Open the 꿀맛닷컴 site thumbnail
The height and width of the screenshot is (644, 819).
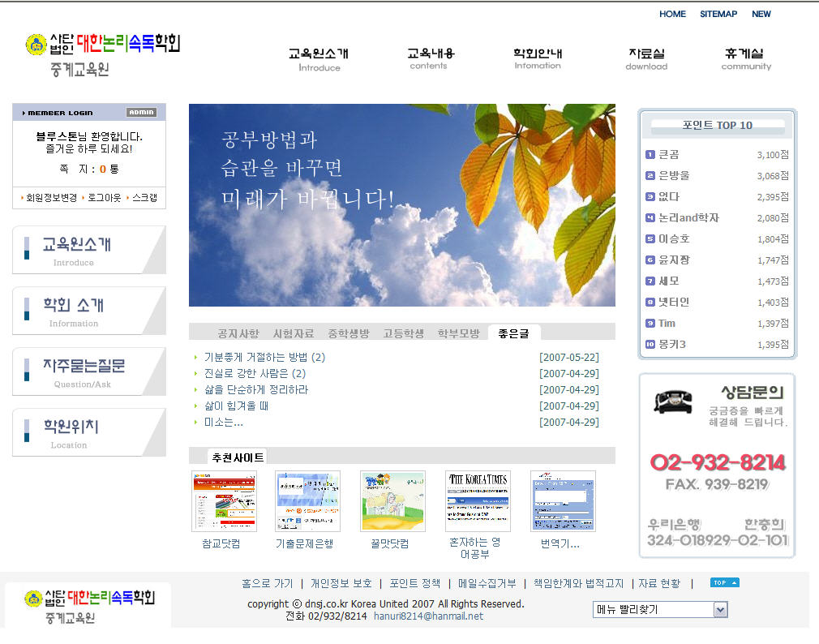pos(392,501)
